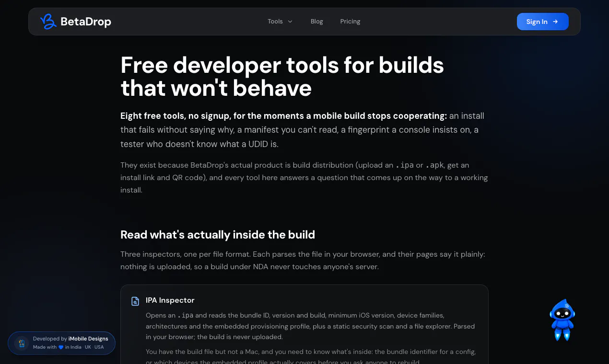Screen dimensions: 609x364
Task: Click the blue heart icon in badge
Action: [61, 347]
